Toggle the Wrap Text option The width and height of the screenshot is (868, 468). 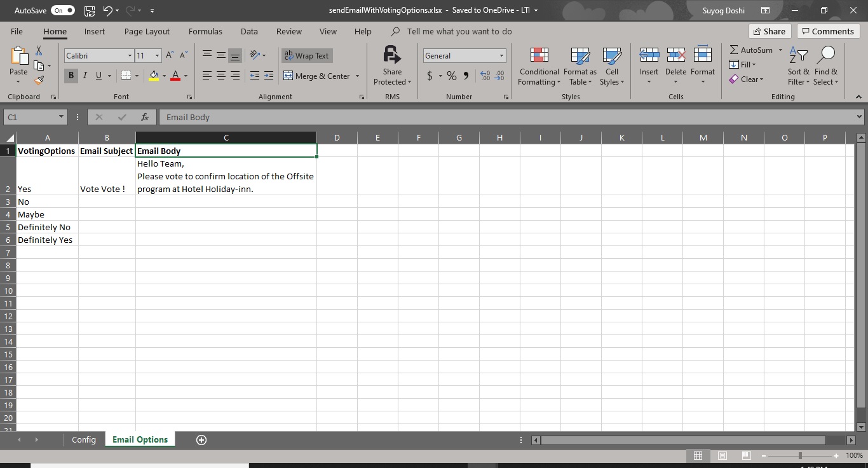click(307, 56)
